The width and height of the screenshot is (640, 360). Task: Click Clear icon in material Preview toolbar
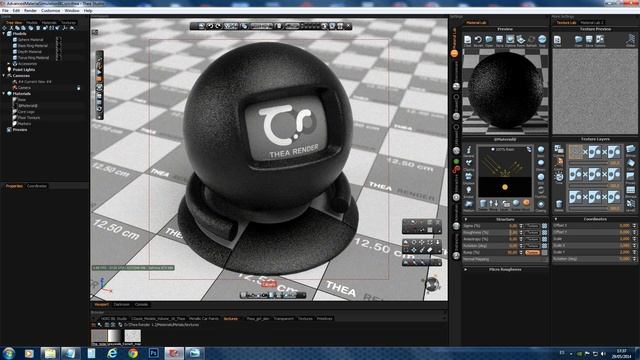(x=467, y=40)
